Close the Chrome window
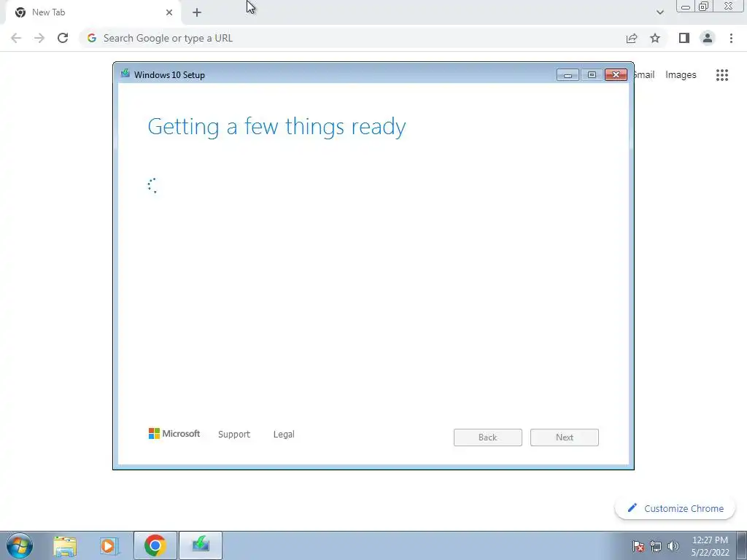The height and width of the screenshot is (560, 747). pyautogui.click(x=729, y=7)
